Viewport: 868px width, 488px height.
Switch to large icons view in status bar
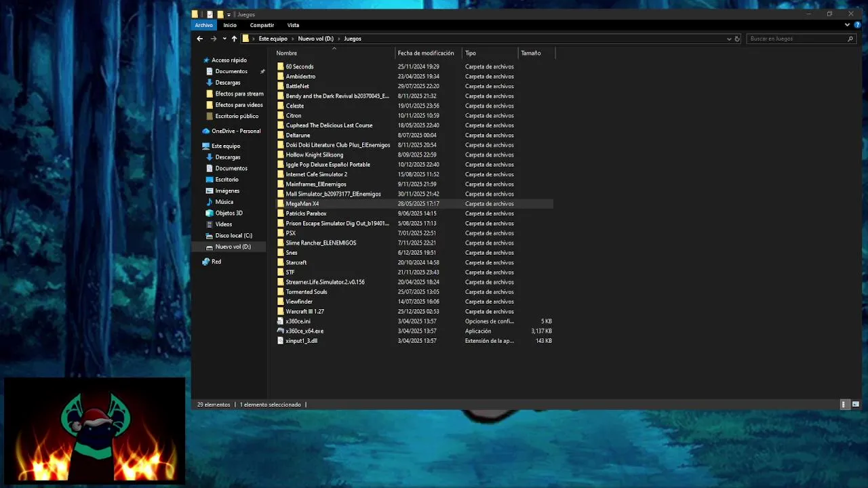(x=856, y=405)
